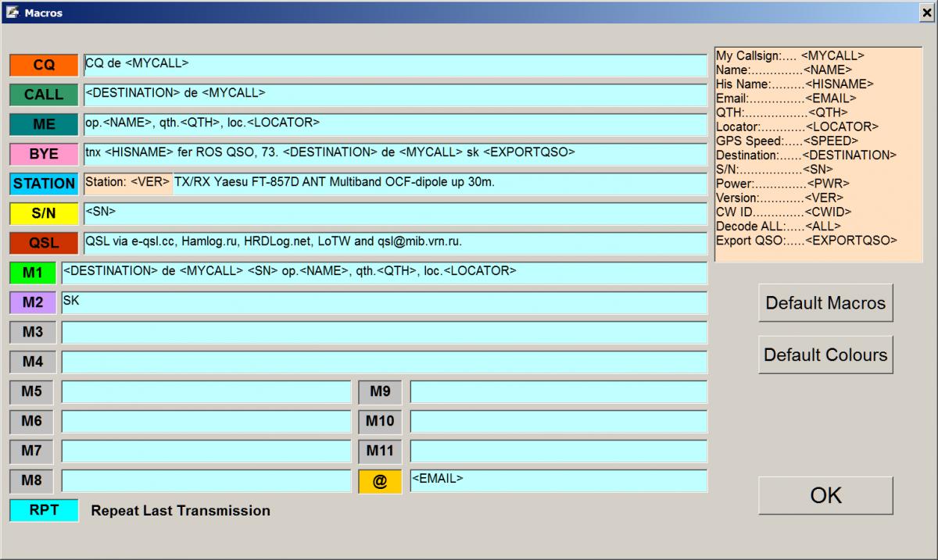Click the yellow S/N macro button
This screenshot has width=938, height=560.
coord(44,214)
